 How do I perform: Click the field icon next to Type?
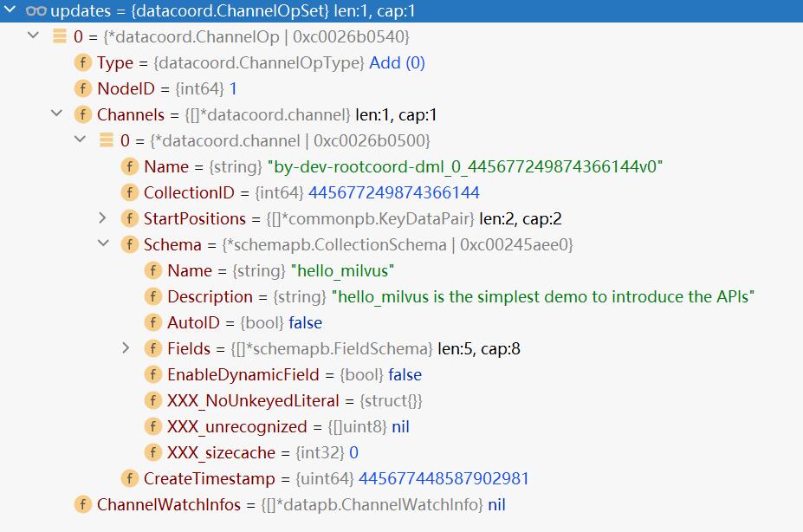[x=83, y=63]
